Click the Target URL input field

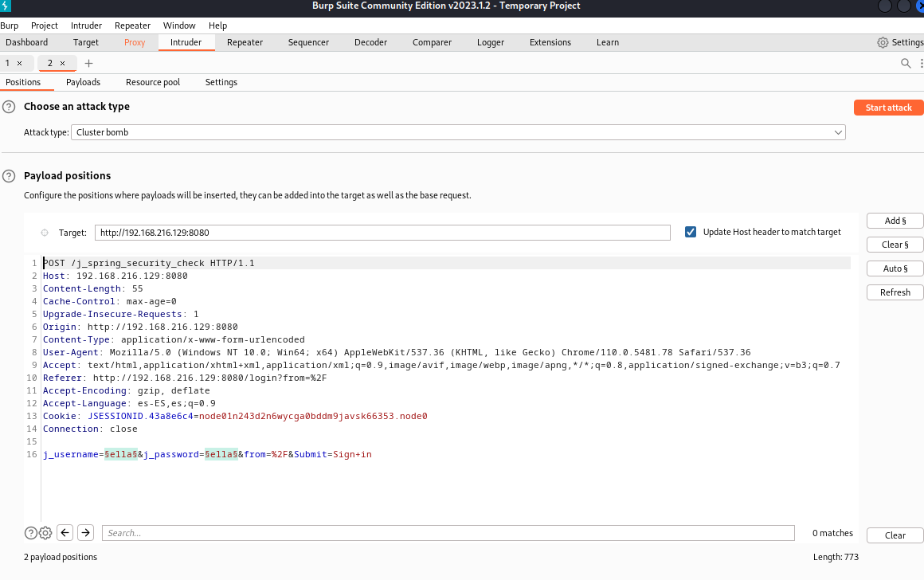pyautogui.click(x=382, y=232)
